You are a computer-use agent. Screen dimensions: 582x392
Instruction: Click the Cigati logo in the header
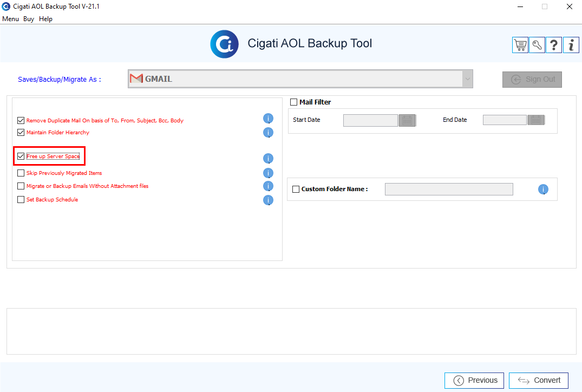224,44
